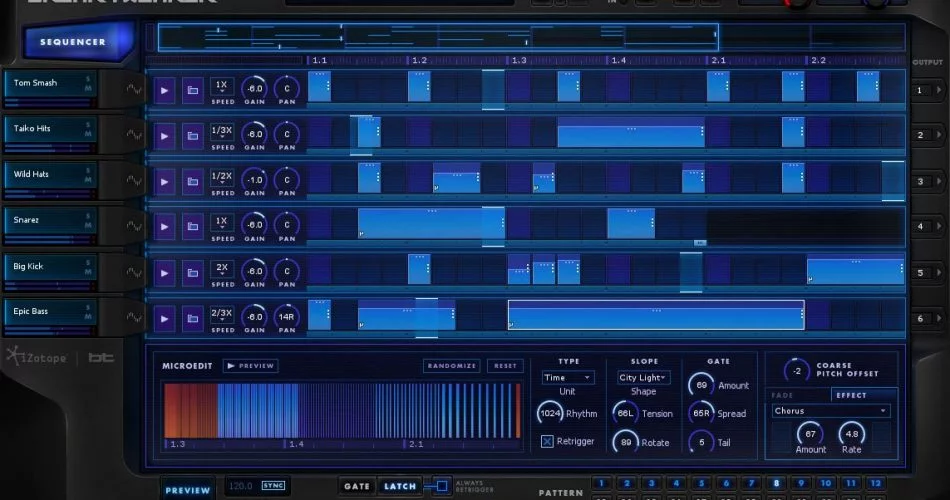Play the Tom Smash track preview
The height and width of the screenshot is (500, 950).
point(164,90)
